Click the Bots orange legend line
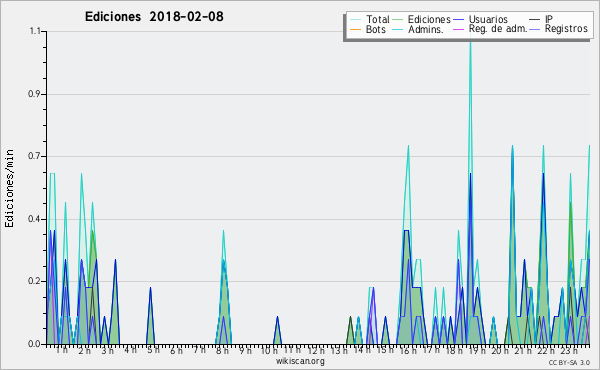The width and height of the screenshot is (600, 370). pos(355,29)
